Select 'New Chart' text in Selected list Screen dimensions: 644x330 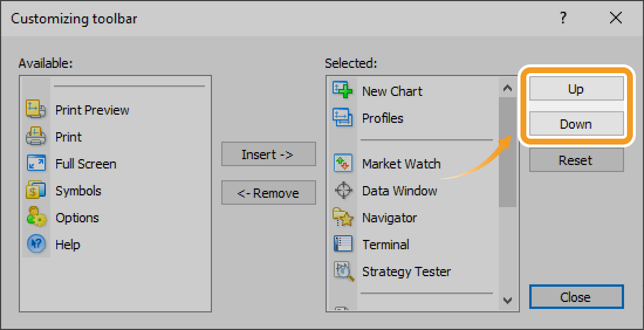(x=392, y=91)
